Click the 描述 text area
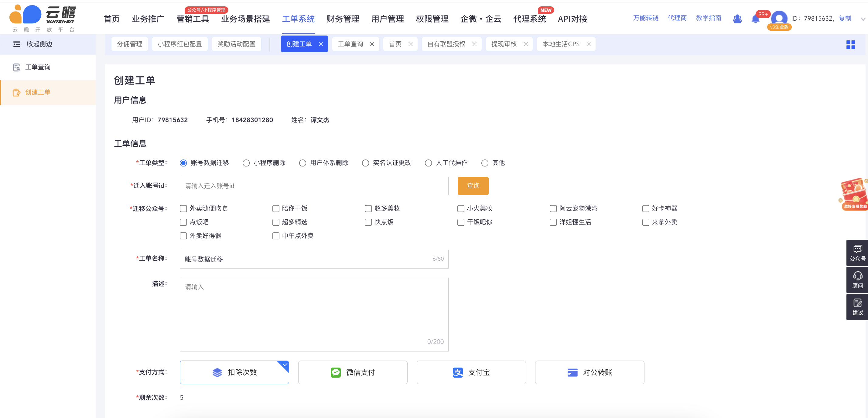The width and height of the screenshot is (868, 418). coord(314,314)
